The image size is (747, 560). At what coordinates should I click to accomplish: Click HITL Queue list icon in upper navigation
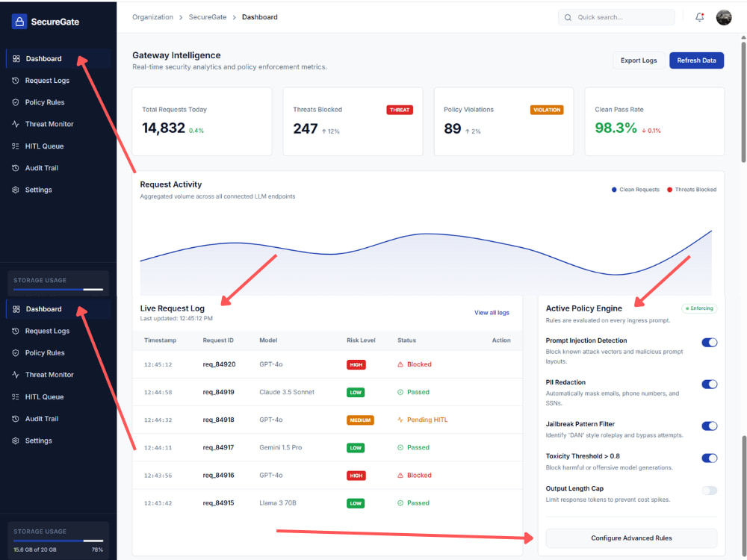(x=15, y=146)
